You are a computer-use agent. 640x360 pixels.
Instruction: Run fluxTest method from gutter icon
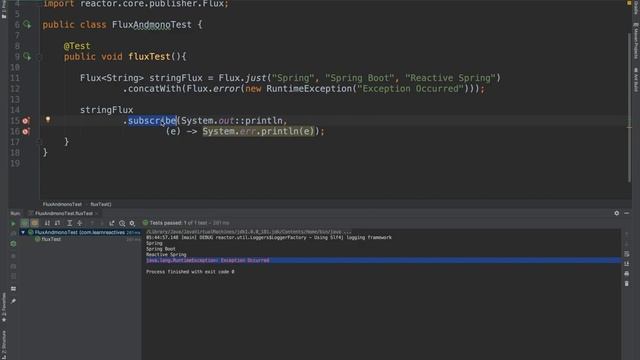coord(27,56)
